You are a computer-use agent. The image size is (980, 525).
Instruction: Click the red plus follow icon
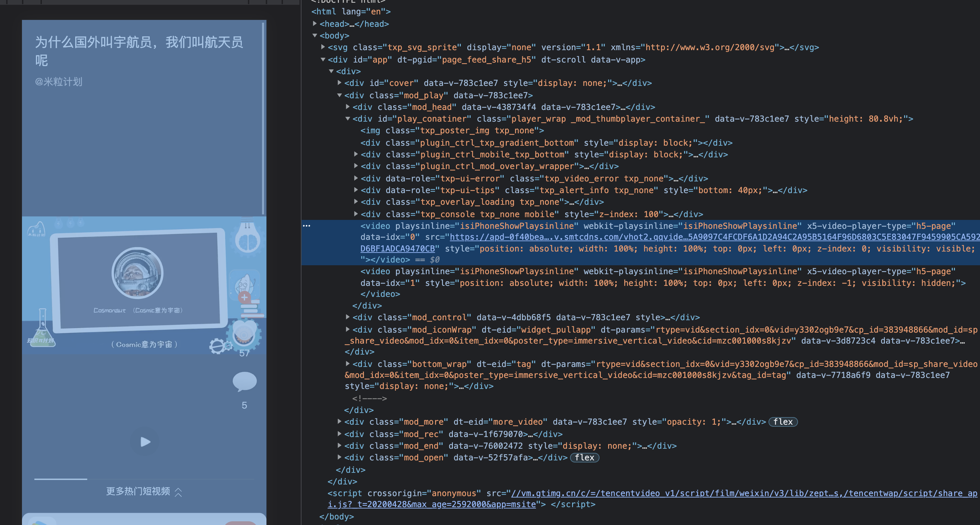pos(244,297)
